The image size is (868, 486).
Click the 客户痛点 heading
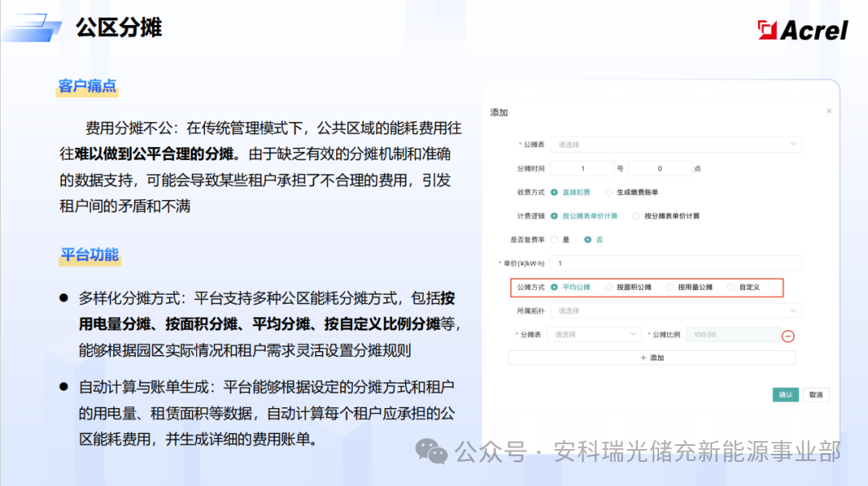(88, 86)
